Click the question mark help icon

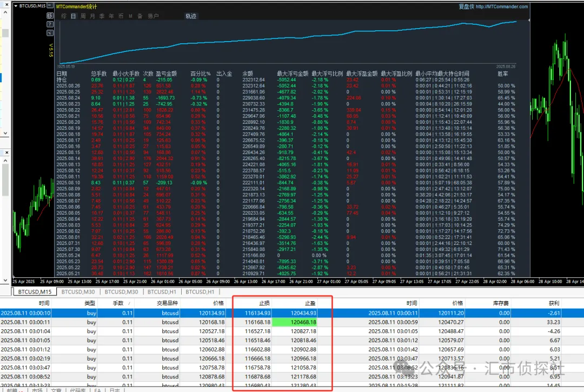49,25
